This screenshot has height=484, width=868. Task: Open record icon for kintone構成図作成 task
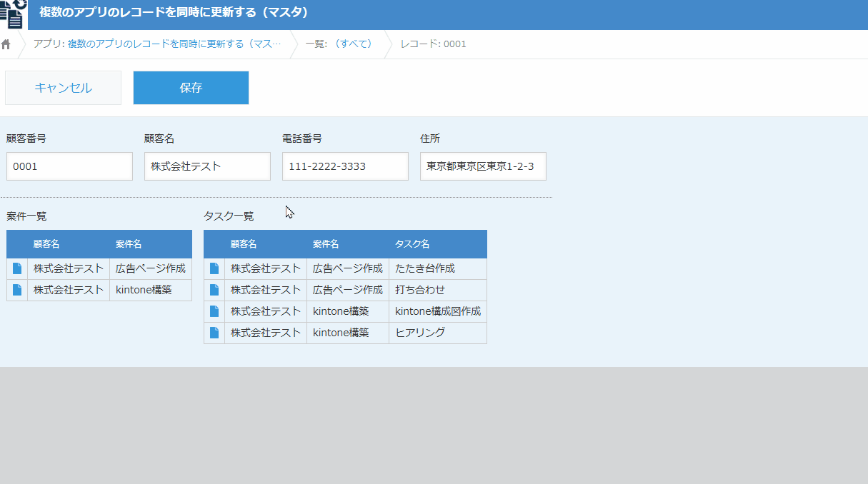pos(214,311)
